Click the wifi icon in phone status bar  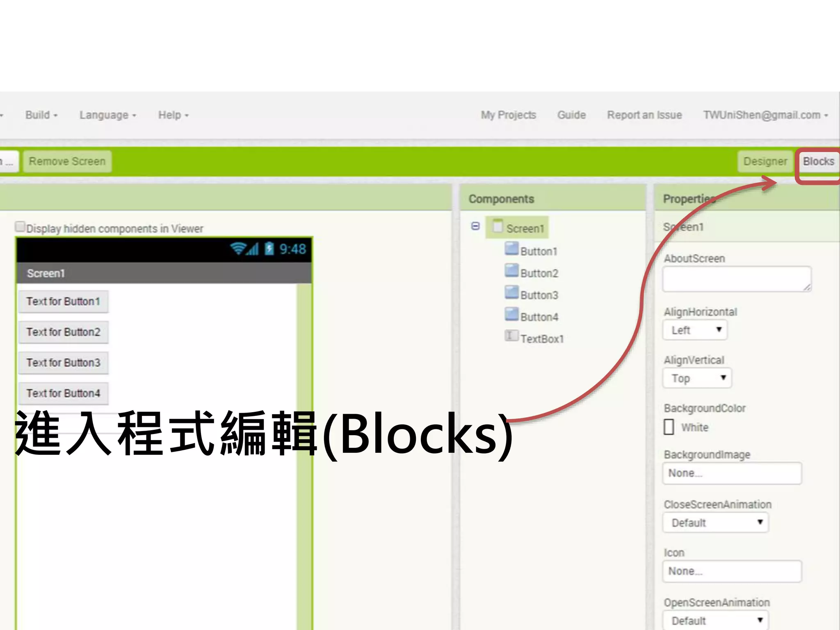(x=238, y=249)
